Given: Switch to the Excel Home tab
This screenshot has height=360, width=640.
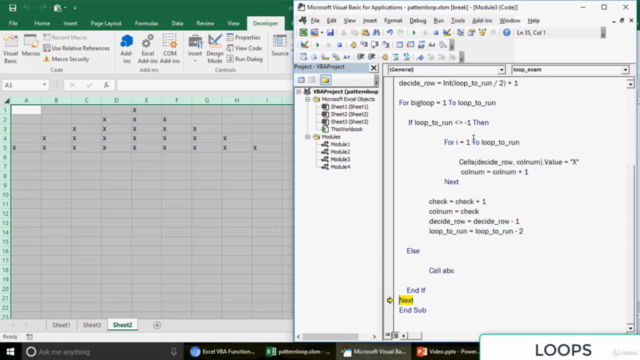Looking at the screenshot, I should pyautogui.click(x=42, y=24).
